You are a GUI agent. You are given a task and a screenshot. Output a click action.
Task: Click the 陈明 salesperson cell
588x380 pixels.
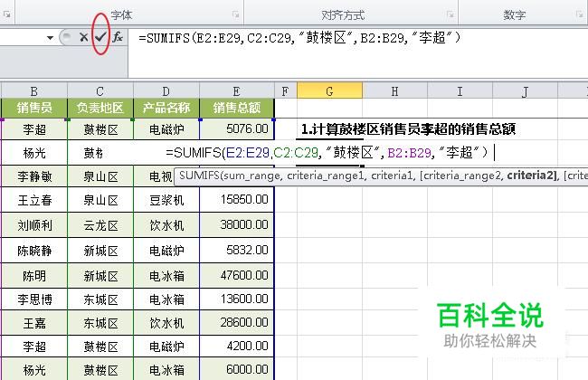(x=34, y=275)
